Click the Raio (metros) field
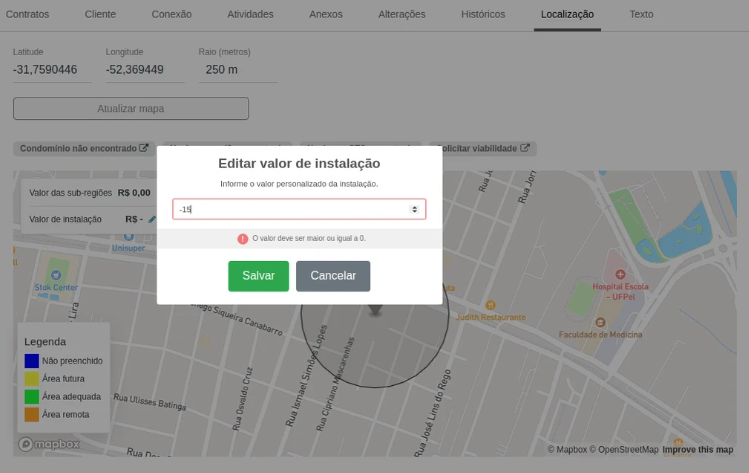 238,70
